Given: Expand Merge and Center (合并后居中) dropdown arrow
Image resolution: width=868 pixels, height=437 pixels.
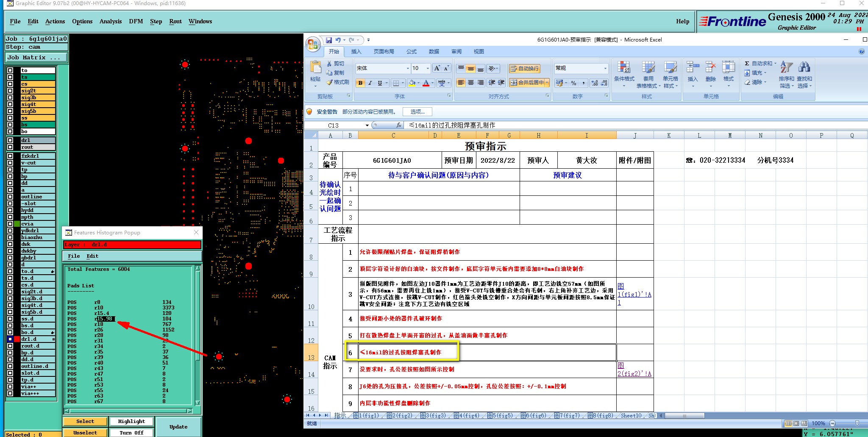Looking at the screenshot, I should click(547, 83).
